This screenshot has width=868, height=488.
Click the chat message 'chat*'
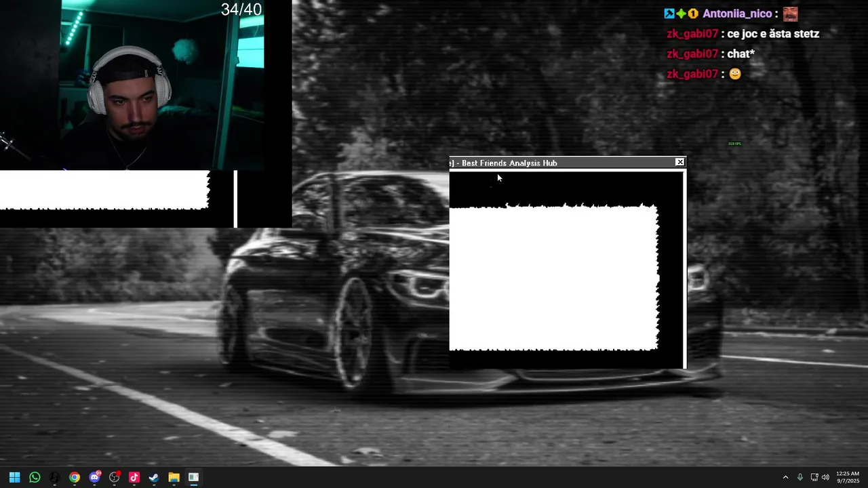(x=741, y=54)
